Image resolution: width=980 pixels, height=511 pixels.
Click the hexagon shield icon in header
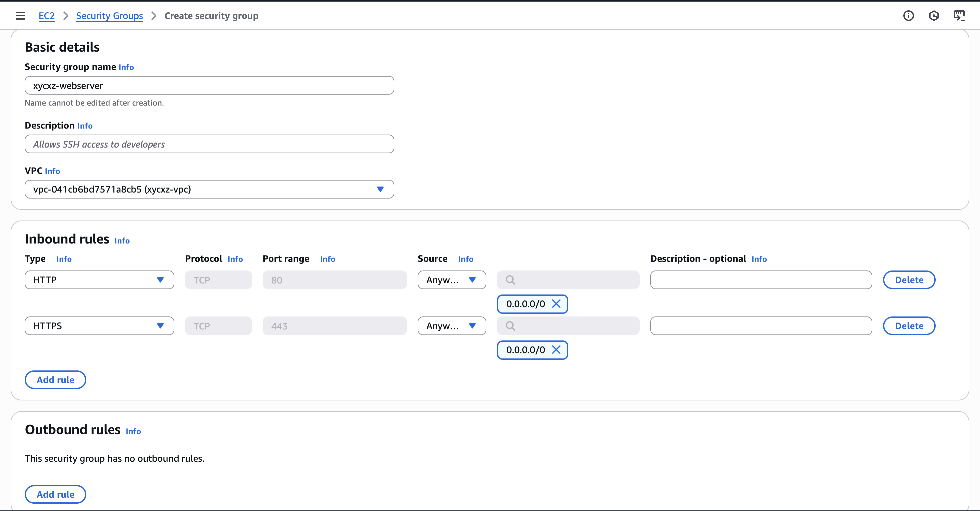(x=934, y=16)
